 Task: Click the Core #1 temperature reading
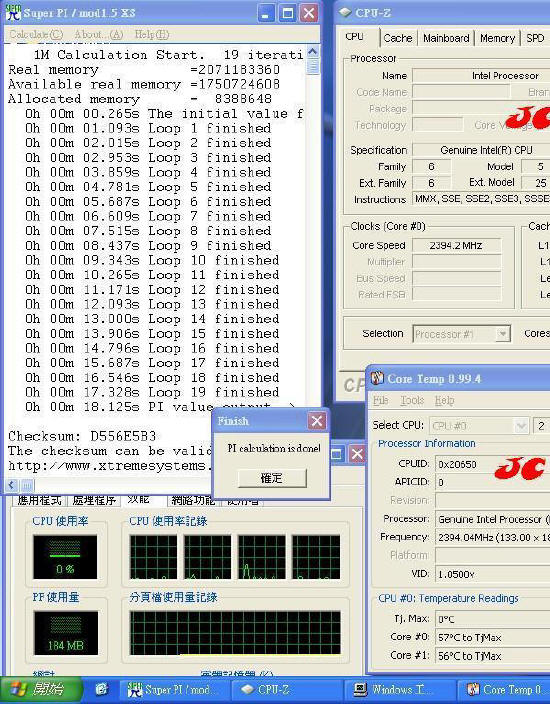click(492, 656)
